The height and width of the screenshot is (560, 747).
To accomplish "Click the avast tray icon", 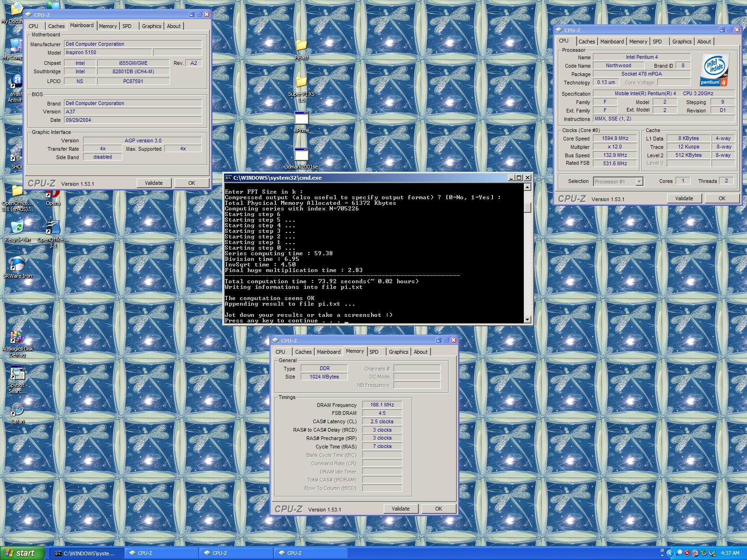I will (696, 553).
